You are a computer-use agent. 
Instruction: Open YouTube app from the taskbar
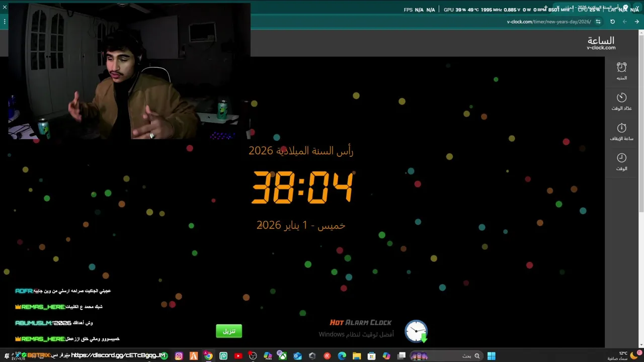pos(238,356)
